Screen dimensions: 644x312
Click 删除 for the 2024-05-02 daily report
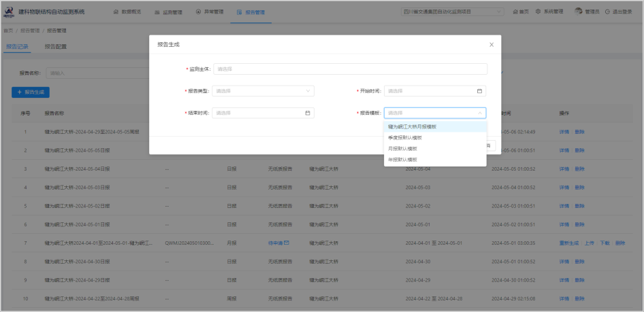pos(579,206)
